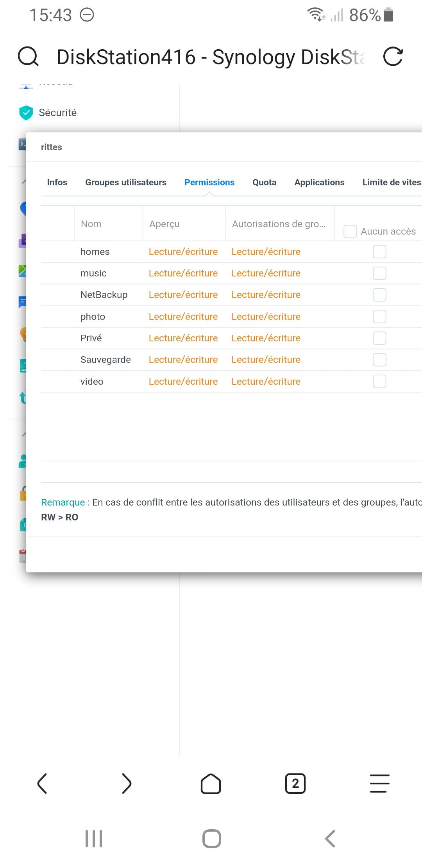The image size is (422, 868).
Task: Toggle the Aucun accès header checkbox
Action: pos(350,231)
